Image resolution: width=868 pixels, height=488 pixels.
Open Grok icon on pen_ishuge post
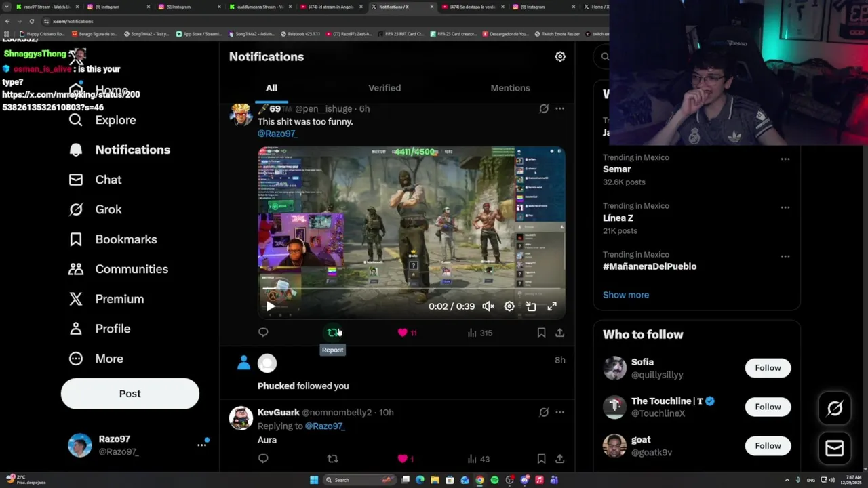point(544,108)
